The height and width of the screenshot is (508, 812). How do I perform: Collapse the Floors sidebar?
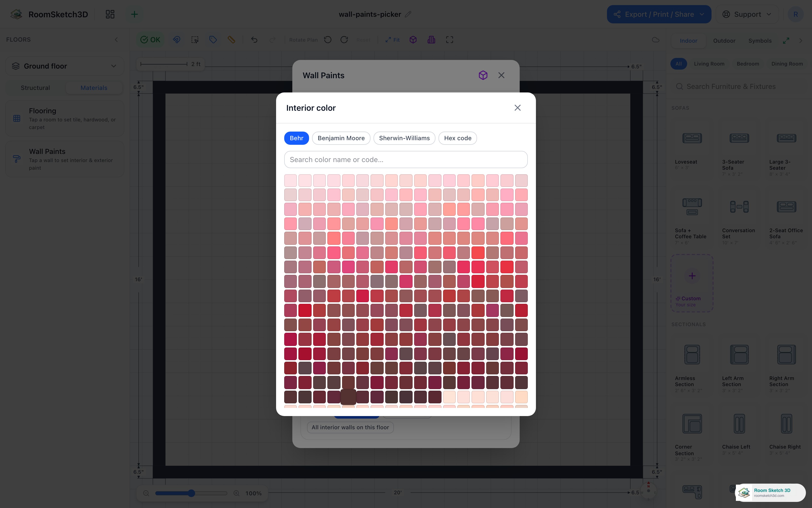point(116,40)
